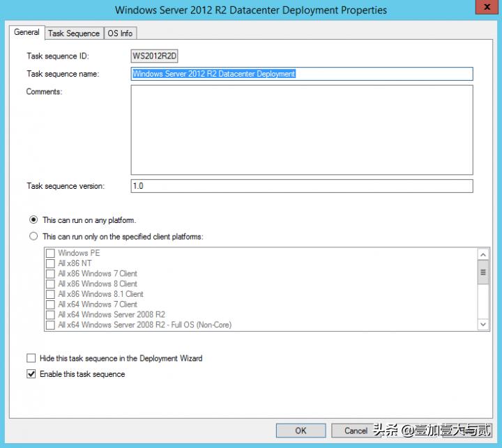Enable Hide this task sequence in Deployment Wizard
Screen dimensions: 502x448
tap(31, 358)
